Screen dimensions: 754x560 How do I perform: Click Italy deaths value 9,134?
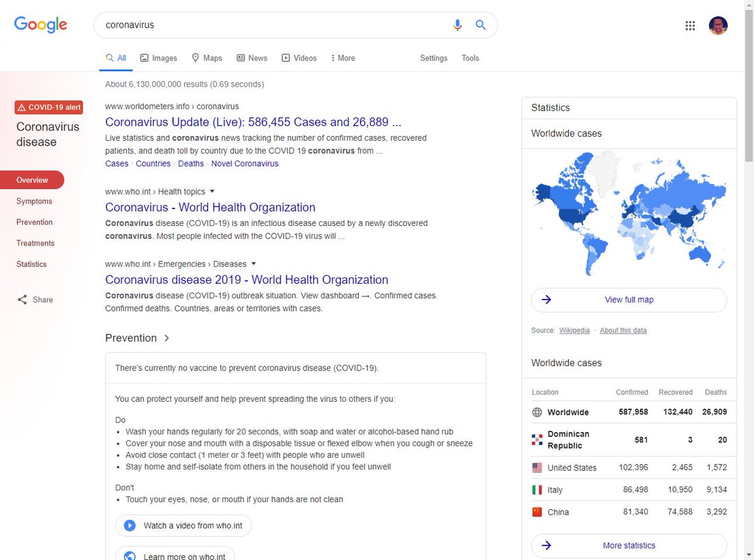(716, 490)
